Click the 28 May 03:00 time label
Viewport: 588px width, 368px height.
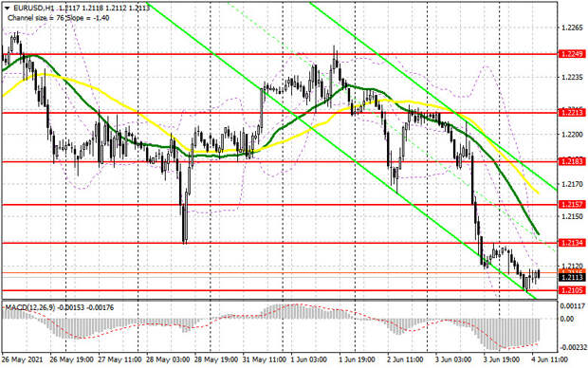(x=168, y=359)
